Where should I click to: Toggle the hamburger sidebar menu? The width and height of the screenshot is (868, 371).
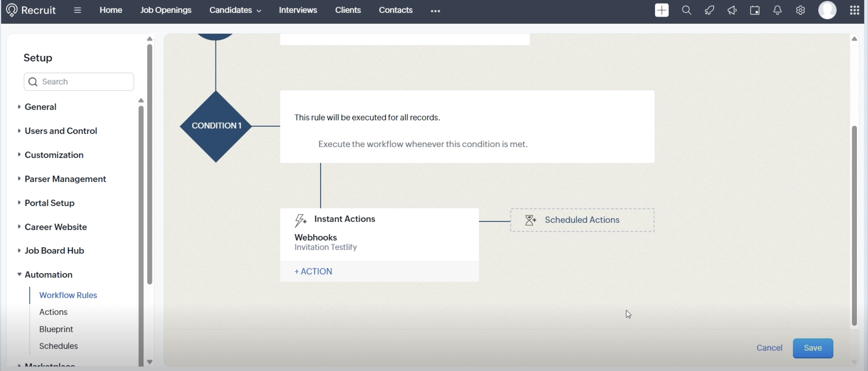click(x=78, y=10)
